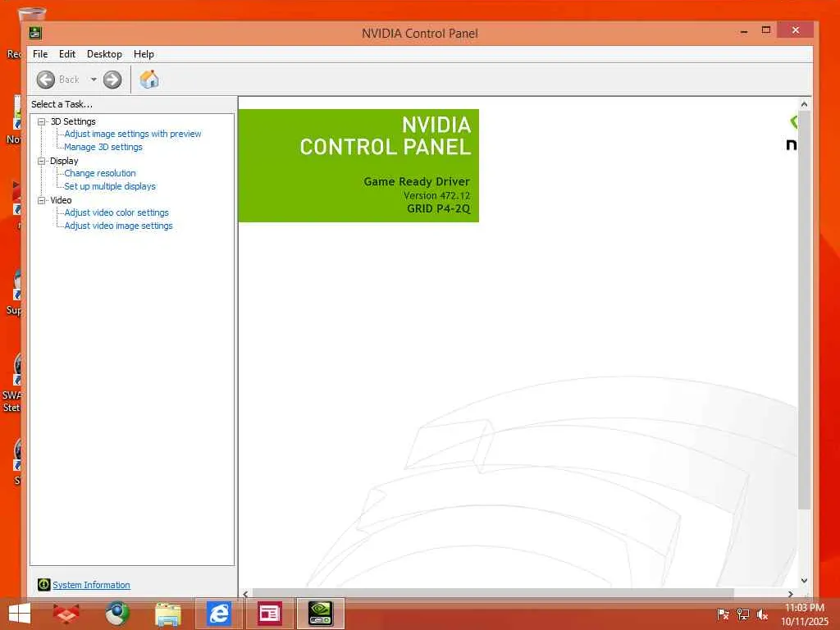Open the Back history dropdown arrow
This screenshot has height=630, width=840.
click(x=94, y=80)
